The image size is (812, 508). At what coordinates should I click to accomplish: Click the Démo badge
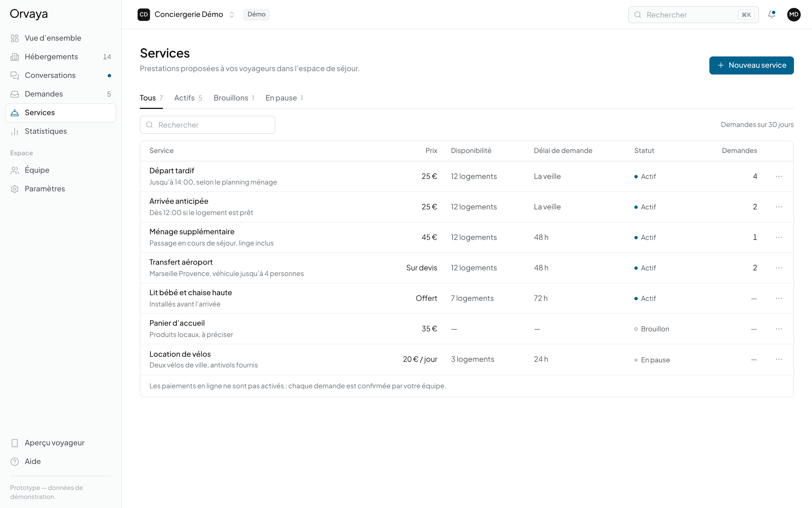pyautogui.click(x=256, y=14)
